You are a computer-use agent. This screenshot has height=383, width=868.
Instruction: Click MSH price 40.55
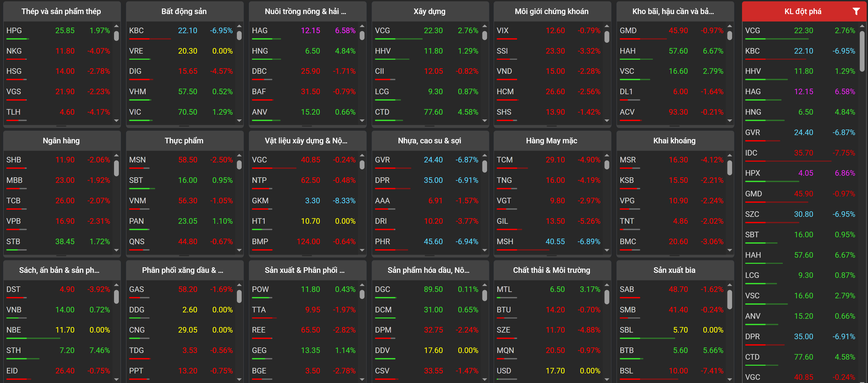pyautogui.click(x=555, y=242)
